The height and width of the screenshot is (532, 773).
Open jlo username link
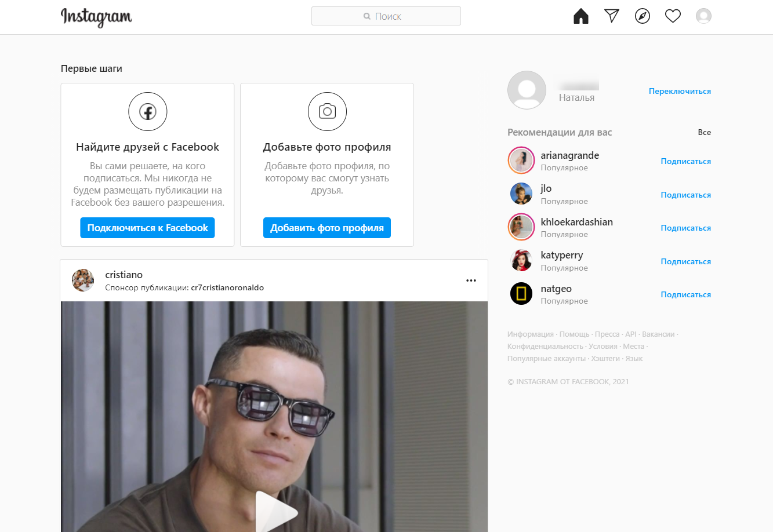click(x=546, y=188)
